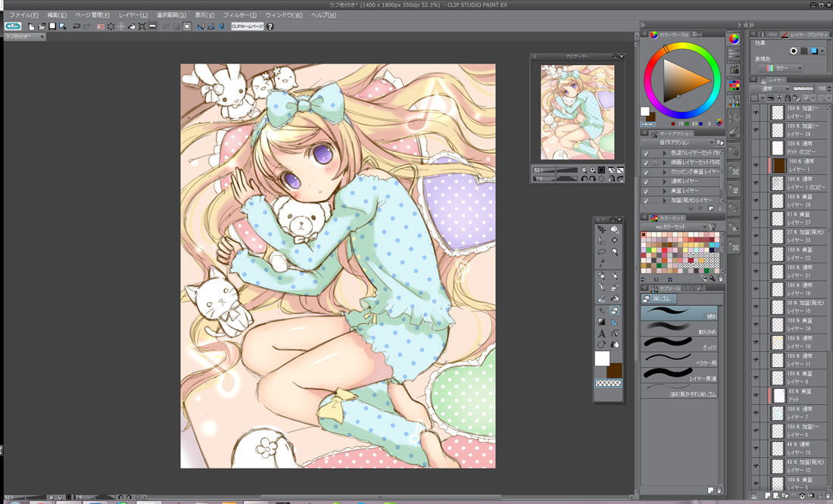The image size is (833, 504).
Task: Expand the 色塗りレイヤーセット作成 action
Action: coord(664,153)
